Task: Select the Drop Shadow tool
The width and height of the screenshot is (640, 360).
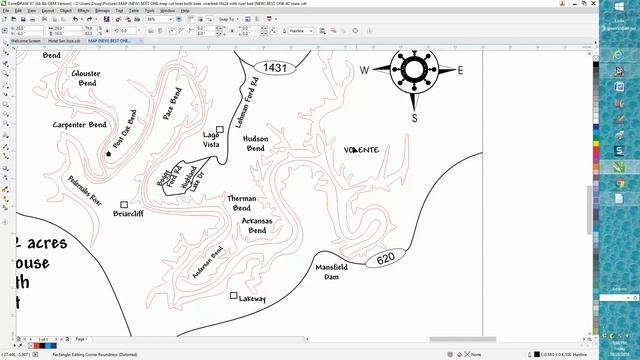Action: (x=5, y=168)
